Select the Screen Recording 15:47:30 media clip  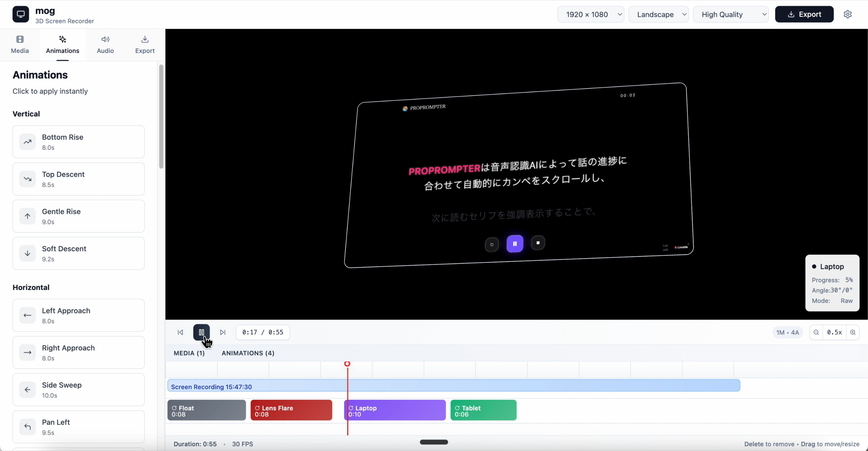point(453,385)
